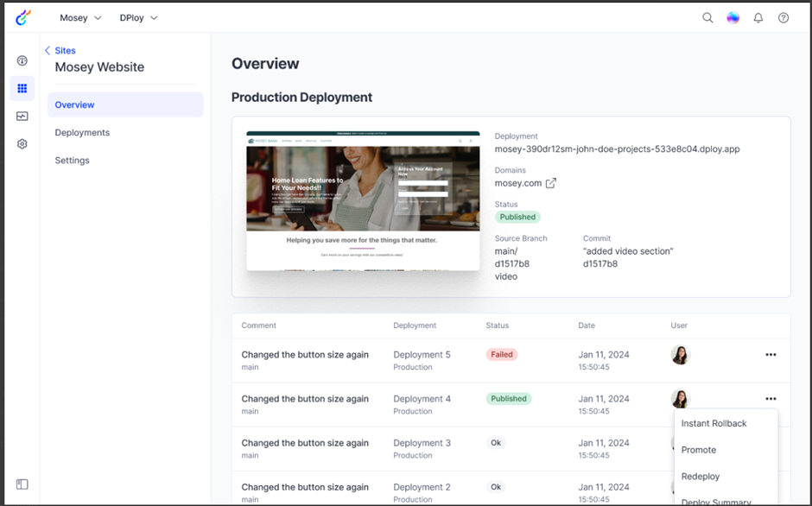This screenshot has height=506, width=812.
Task: Click the colorful user avatar in header
Action: click(733, 17)
